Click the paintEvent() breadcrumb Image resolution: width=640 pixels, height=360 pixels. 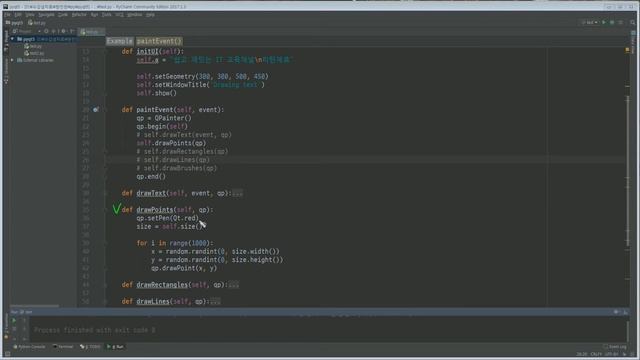coord(159,41)
